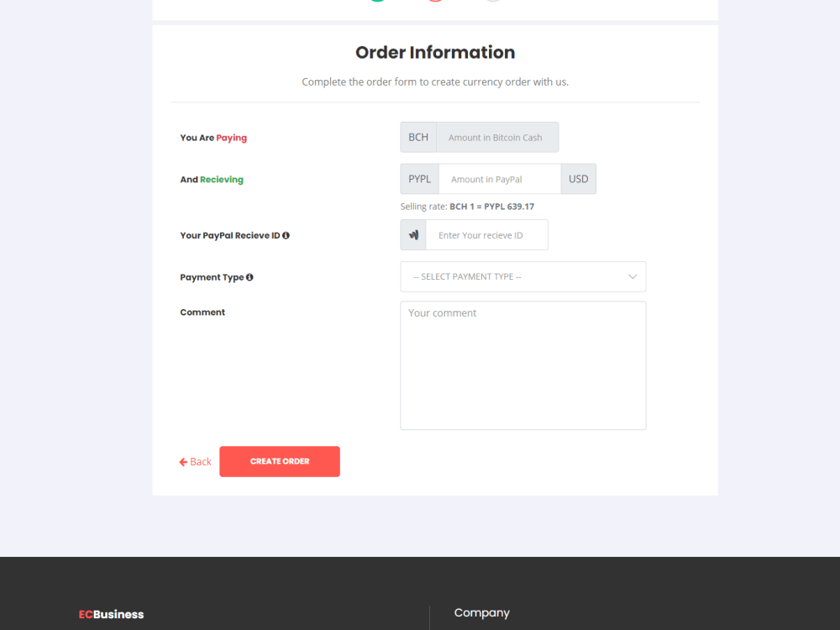Click the info icon next to PayPal Recieve ID
This screenshot has width=840, height=630.
click(286, 235)
